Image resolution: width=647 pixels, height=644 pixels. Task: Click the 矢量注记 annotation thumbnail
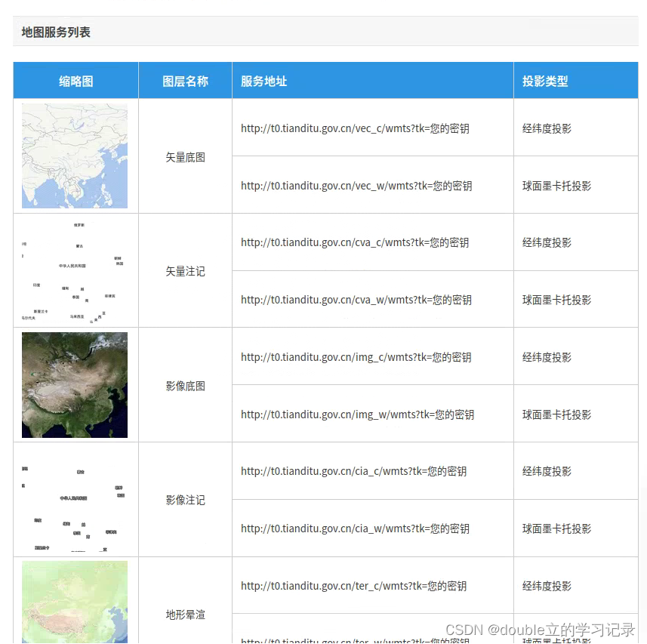pos(74,270)
